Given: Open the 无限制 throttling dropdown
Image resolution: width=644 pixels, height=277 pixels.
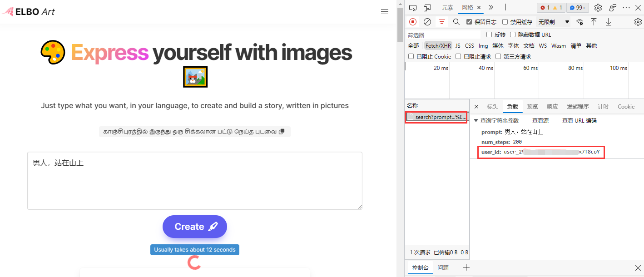Looking at the screenshot, I should pyautogui.click(x=554, y=22).
